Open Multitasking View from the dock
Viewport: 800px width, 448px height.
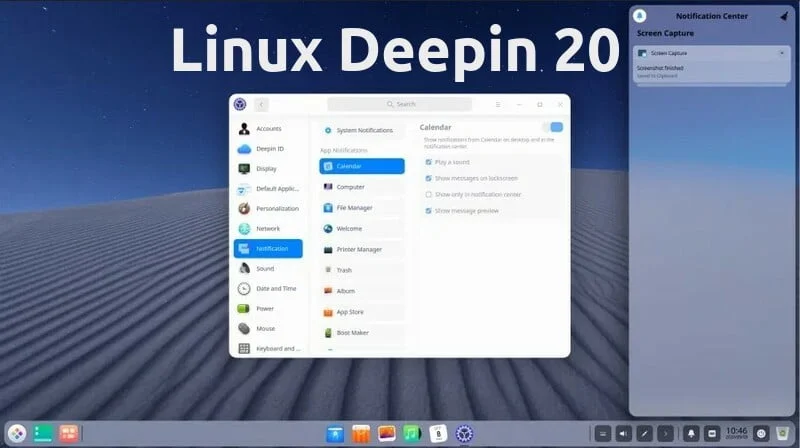[68, 434]
